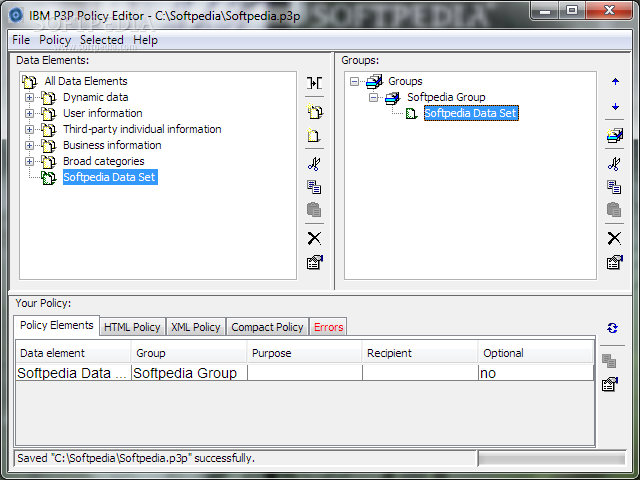This screenshot has width=640, height=480.
Task: Cut using scissors icon in Data Elements toolbar
Action: (x=314, y=164)
